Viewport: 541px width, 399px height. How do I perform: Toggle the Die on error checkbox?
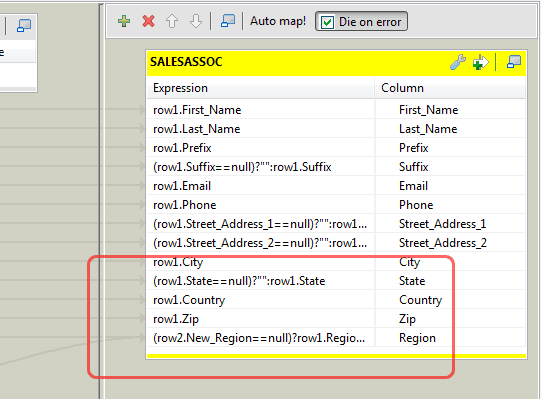[327, 22]
